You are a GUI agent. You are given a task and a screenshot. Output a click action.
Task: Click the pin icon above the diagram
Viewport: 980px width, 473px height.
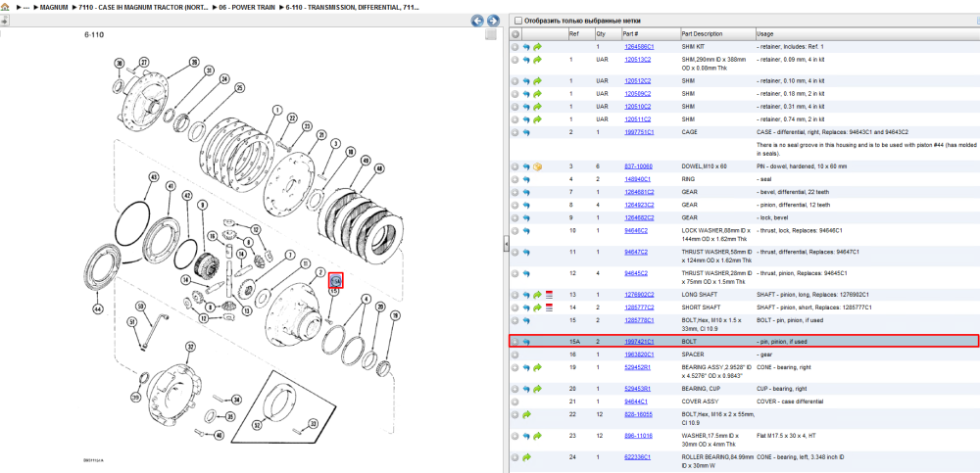(x=3, y=21)
